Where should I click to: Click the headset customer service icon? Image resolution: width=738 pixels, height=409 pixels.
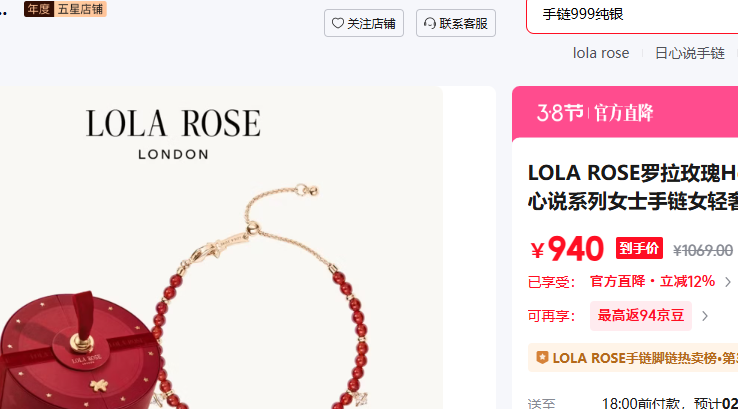pyautogui.click(x=429, y=23)
